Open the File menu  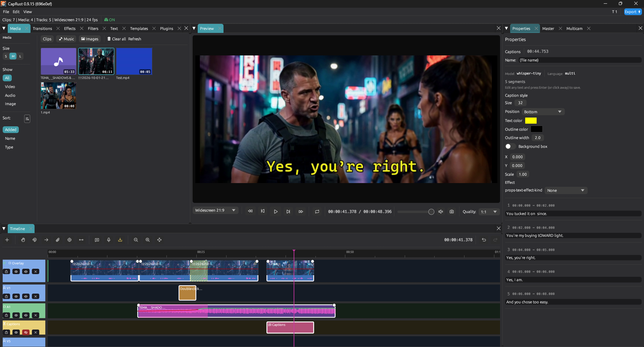(x=6, y=12)
